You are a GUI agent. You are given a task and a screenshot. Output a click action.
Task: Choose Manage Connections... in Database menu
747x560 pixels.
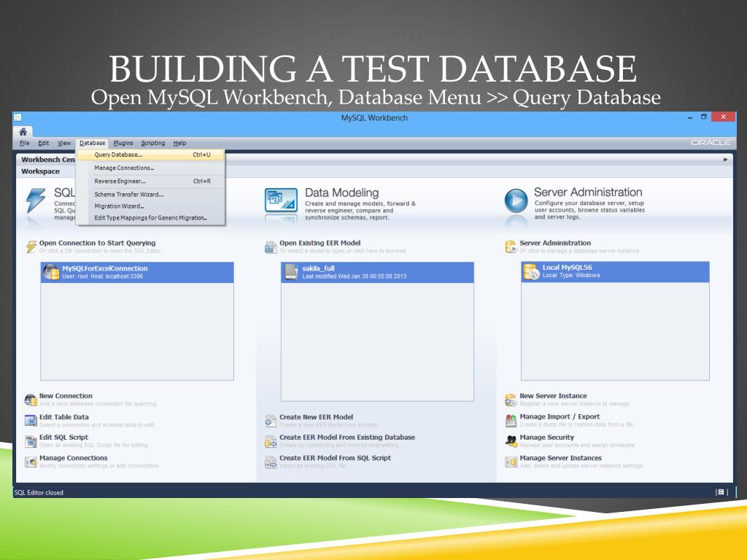tap(150, 168)
